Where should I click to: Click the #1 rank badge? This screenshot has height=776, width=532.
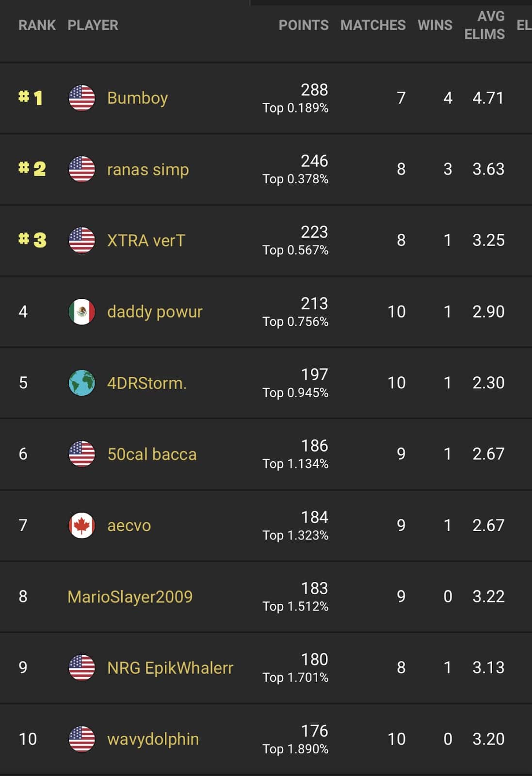(30, 97)
